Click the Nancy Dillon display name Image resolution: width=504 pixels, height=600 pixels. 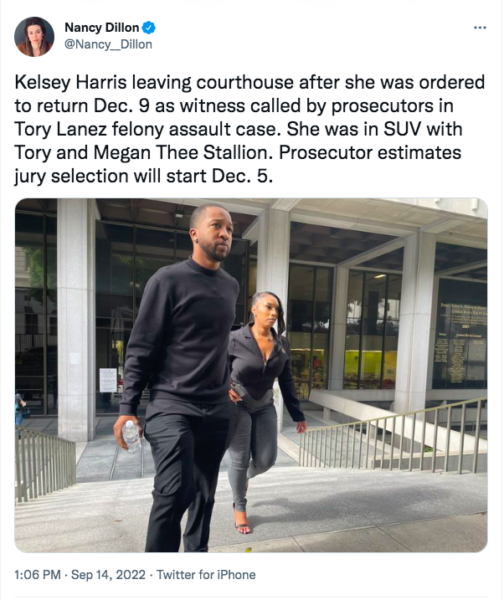click(101, 28)
